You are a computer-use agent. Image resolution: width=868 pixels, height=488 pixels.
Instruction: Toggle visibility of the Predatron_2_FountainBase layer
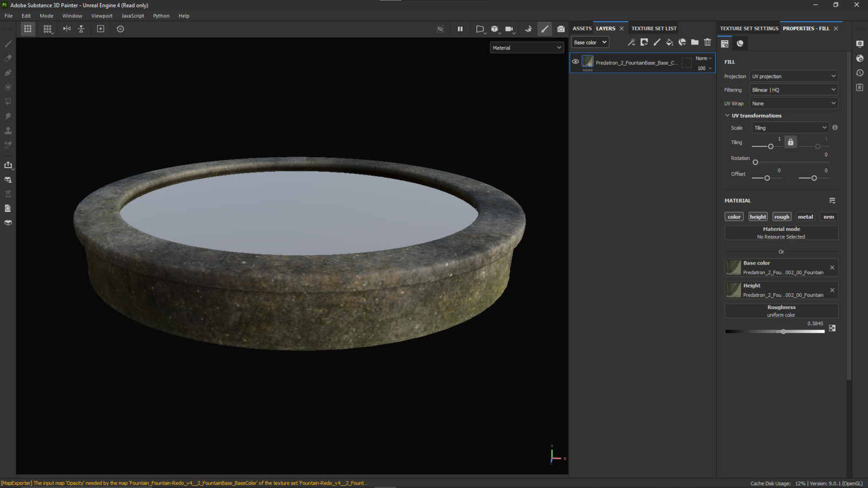click(576, 61)
